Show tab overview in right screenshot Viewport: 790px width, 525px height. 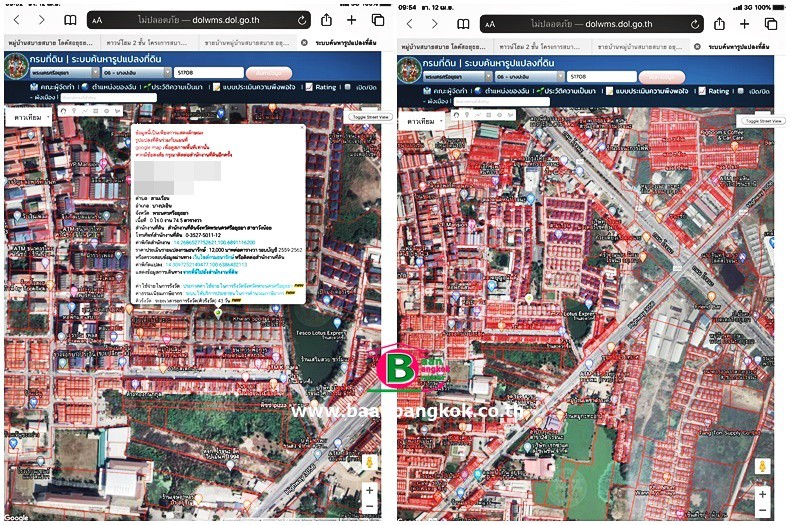click(771, 24)
